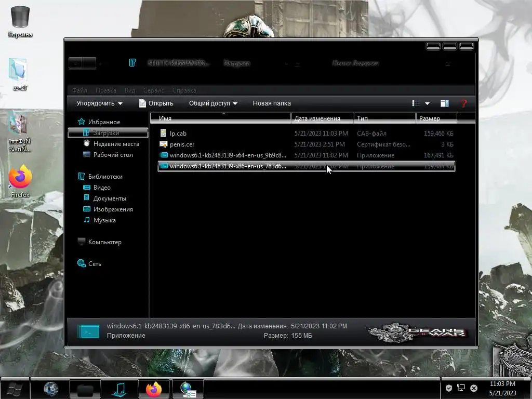The image size is (532, 399).
Task: Open the Общий доступ dropdown
Action: (x=213, y=103)
